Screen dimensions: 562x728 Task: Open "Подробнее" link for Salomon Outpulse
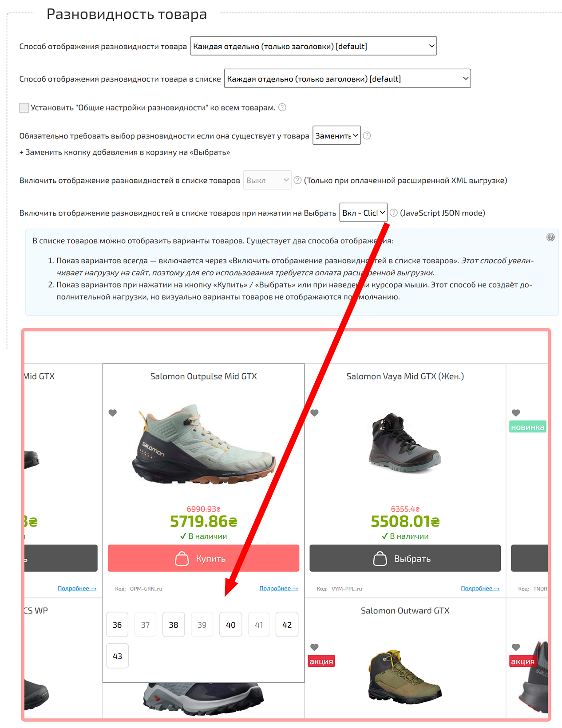[x=278, y=589]
